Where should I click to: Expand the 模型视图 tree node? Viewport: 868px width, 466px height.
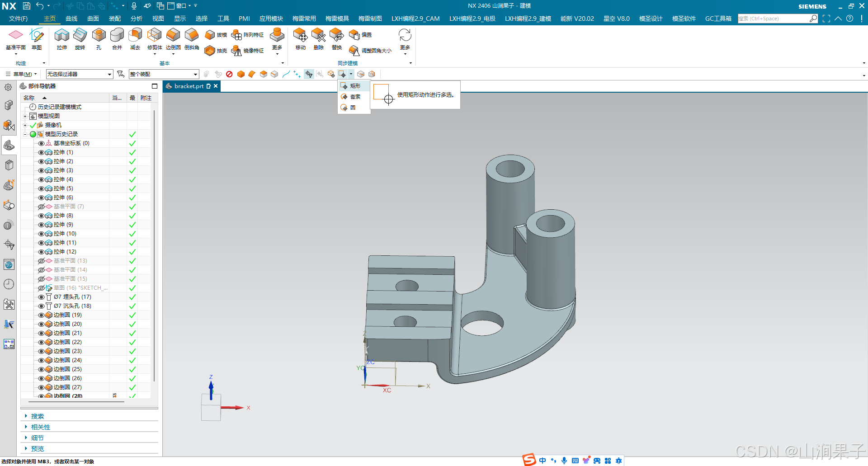click(x=25, y=116)
